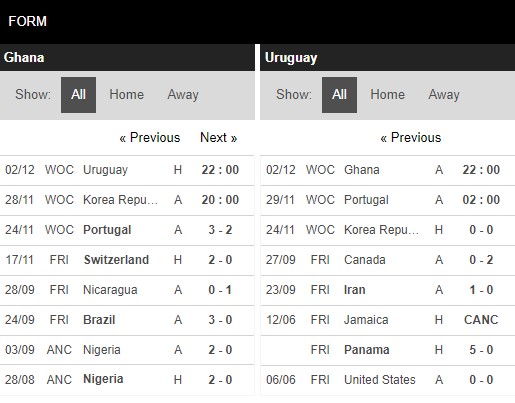Click United States 0-0 match

[388, 380]
